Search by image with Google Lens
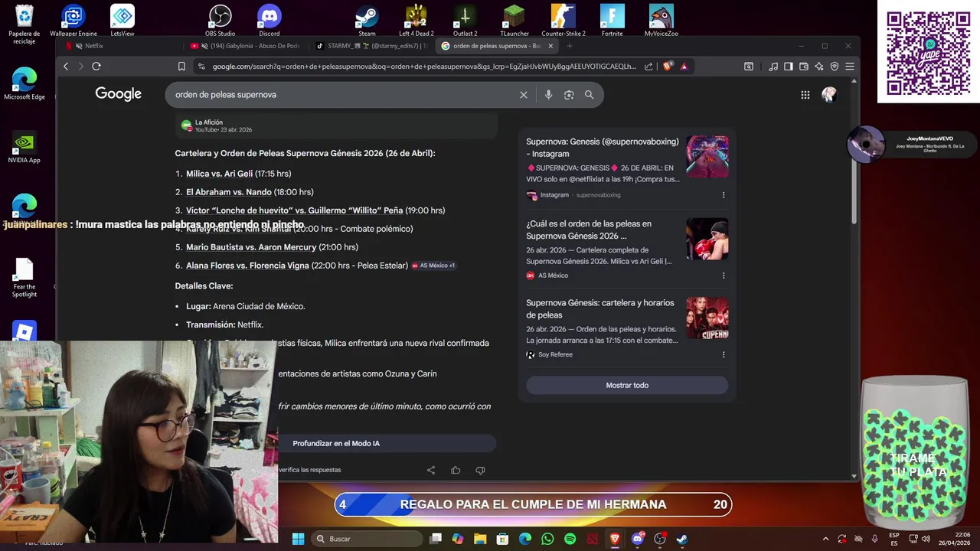Image resolution: width=980 pixels, height=551 pixels. click(x=569, y=95)
